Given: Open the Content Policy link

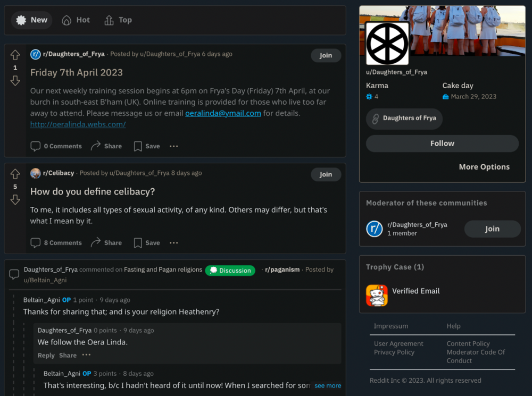Looking at the screenshot, I should (468, 343).
